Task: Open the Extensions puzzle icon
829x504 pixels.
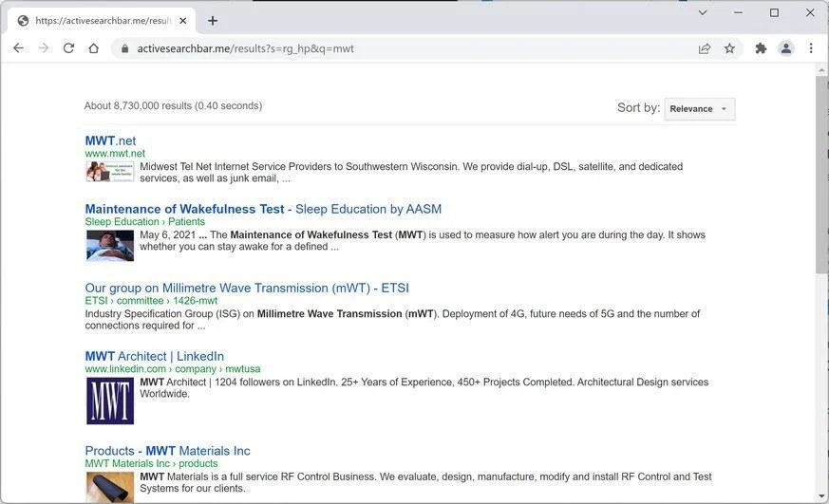Action: tap(761, 48)
